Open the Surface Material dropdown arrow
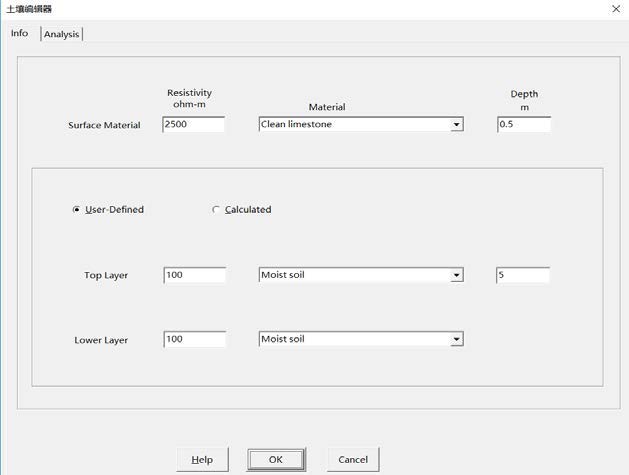The height and width of the screenshot is (475, 629). 457,125
